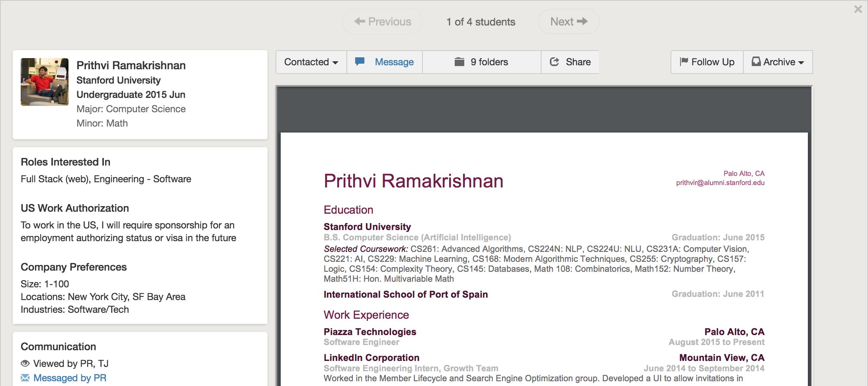Expand the Archive dropdown
The width and height of the screenshot is (868, 386).
tap(778, 62)
